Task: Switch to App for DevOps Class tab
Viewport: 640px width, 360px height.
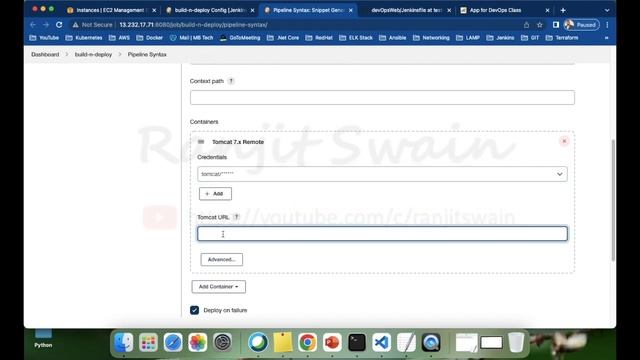Action: click(x=496, y=10)
